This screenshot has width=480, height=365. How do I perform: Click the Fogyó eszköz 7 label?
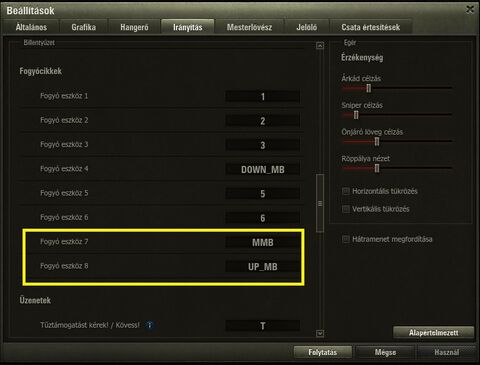tap(64, 241)
